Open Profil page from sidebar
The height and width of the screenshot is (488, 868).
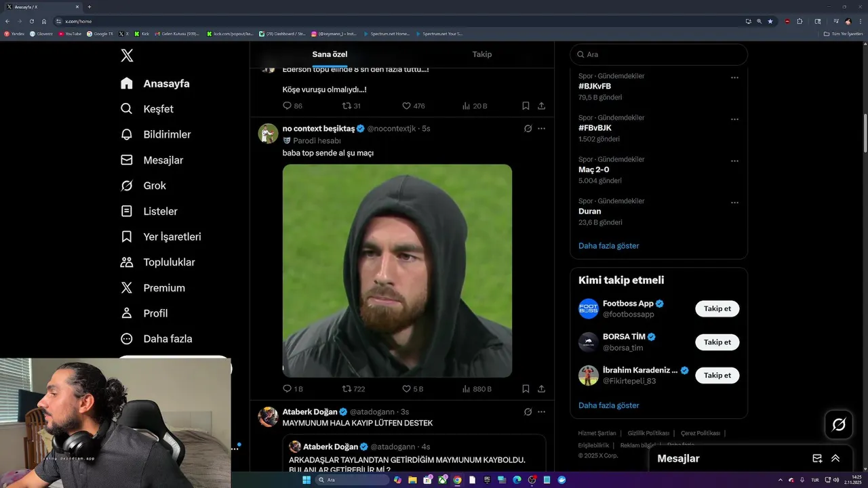[x=144, y=313]
